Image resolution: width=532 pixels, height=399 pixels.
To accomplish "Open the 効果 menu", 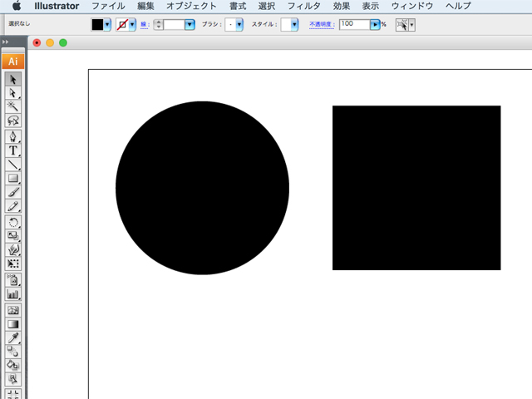I will (342, 6).
